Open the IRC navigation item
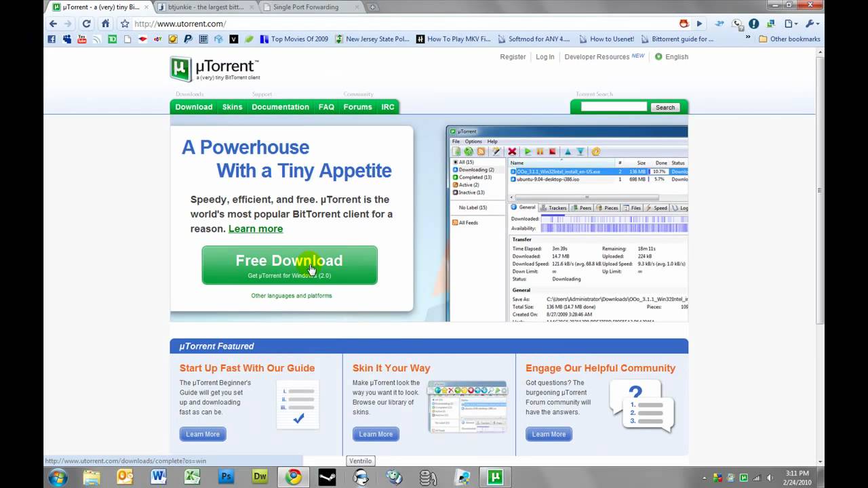868x488 pixels. point(388,107)
